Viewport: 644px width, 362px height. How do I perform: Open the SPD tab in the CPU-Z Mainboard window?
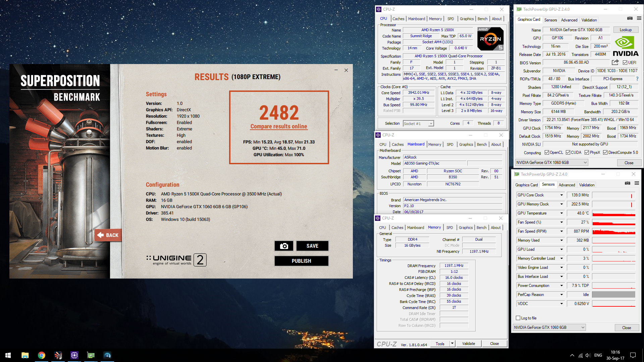[x=450, y=144]
